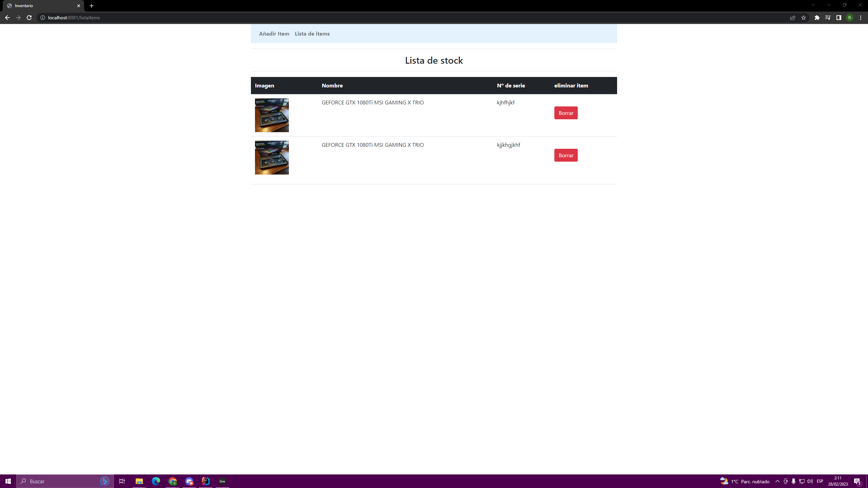The height and width of the screenshot is (488, 868).
Task: Open the media control icon in the toolbar
Action: click(x=828, y=18)
